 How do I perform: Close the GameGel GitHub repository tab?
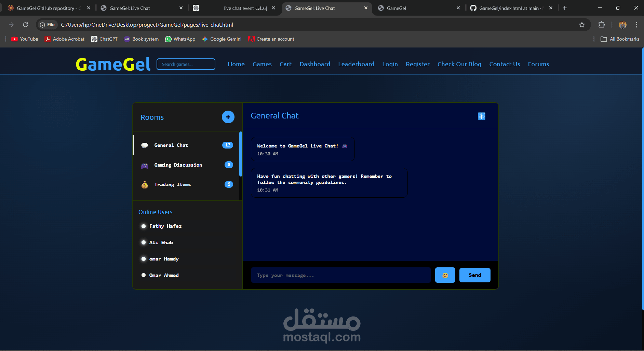click(89, 8)
